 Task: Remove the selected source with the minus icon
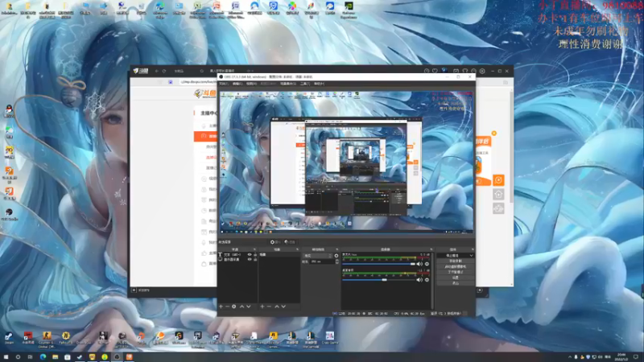click(228, 306)
